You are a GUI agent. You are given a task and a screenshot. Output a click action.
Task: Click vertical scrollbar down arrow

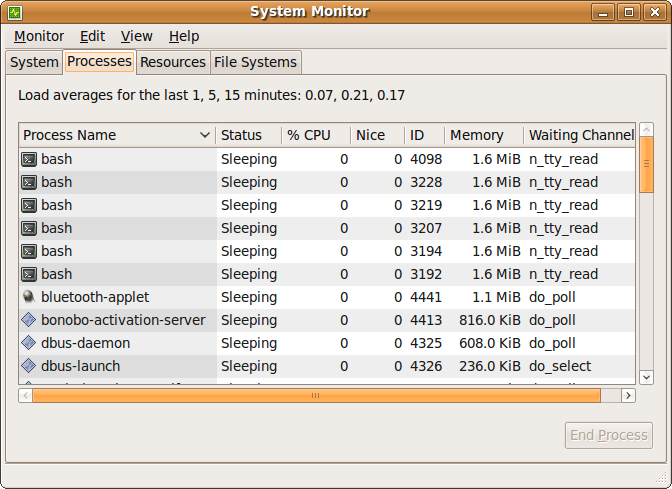646,376
